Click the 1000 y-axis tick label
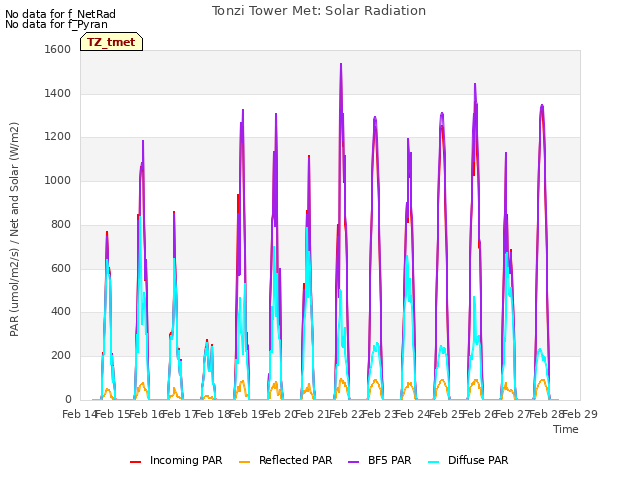The image size is (640, 480). pyautogui.click(x=58, y=180)
